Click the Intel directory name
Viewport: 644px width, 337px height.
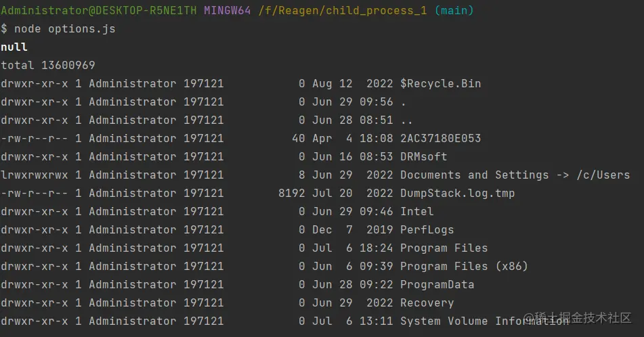(x=416, y=212)
